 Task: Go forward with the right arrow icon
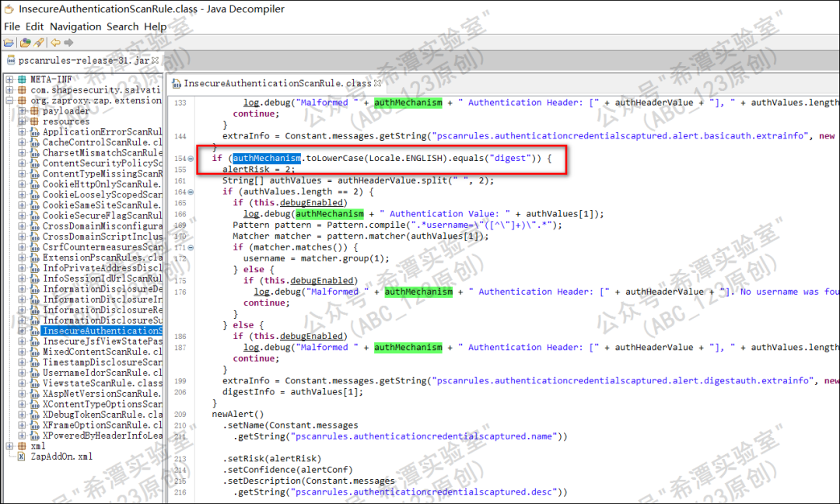click(68, 42)
